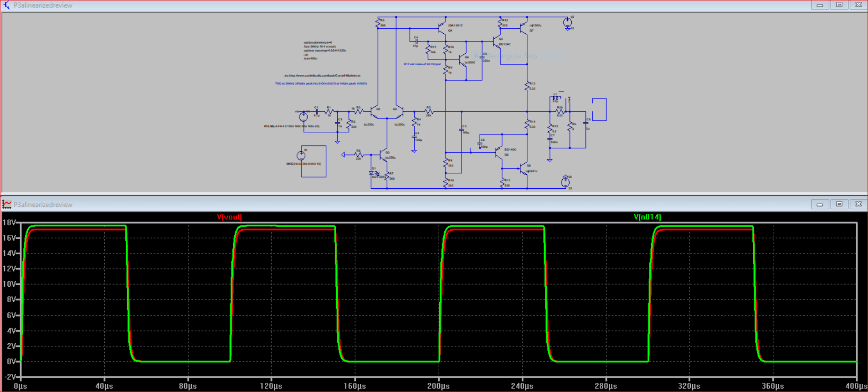
Task: Minimize the waveform plot window
Action: click(x=819, y=204)
